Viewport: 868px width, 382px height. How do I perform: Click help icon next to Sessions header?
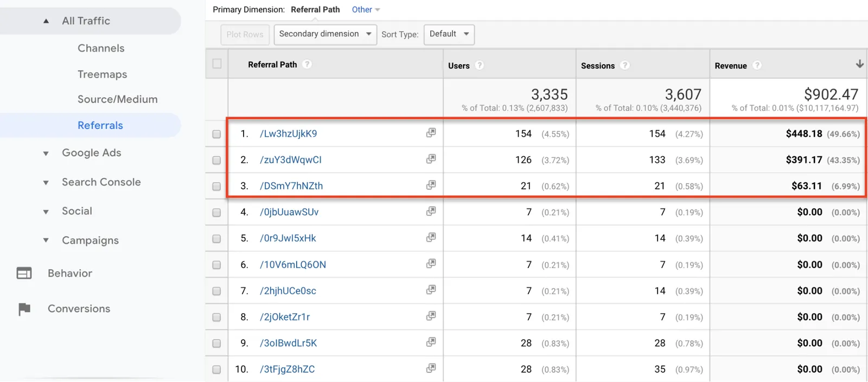pyautogui.click(x=625, y=65)
